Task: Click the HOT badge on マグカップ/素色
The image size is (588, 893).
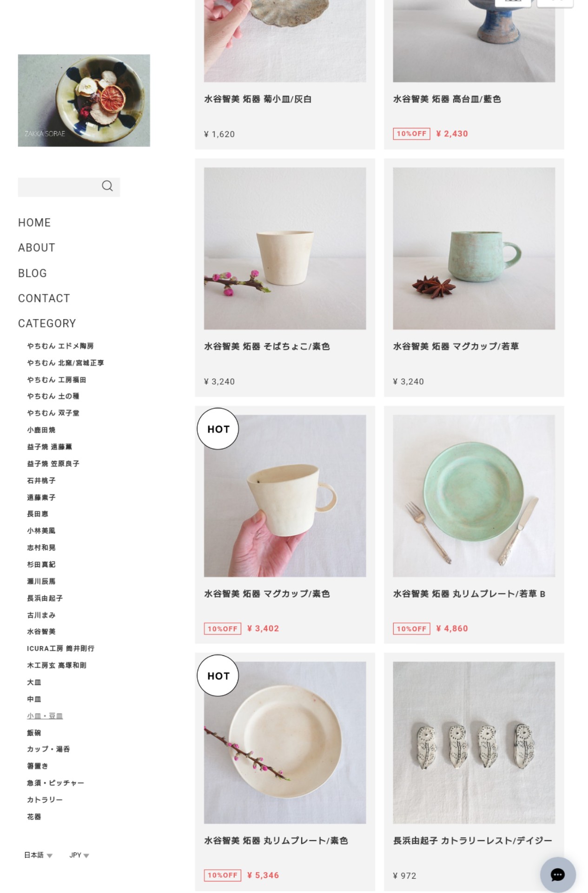Action: pyautogui.click(x=218, y=429)
